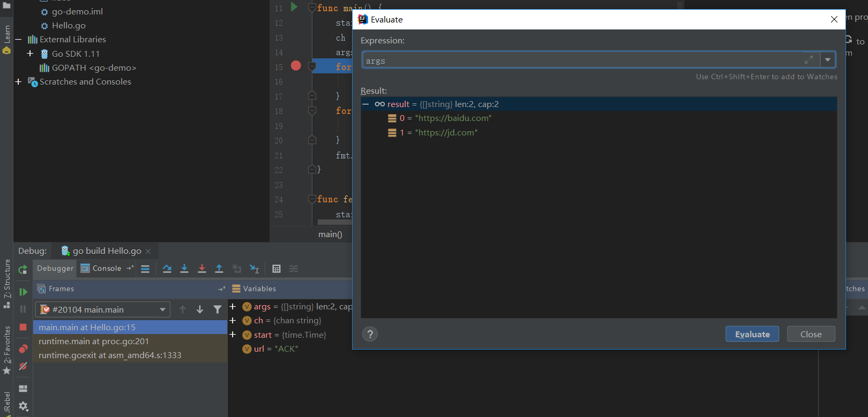
Task: Select GOPATH <go-demo> in the project tree
Action: [94, 68]
